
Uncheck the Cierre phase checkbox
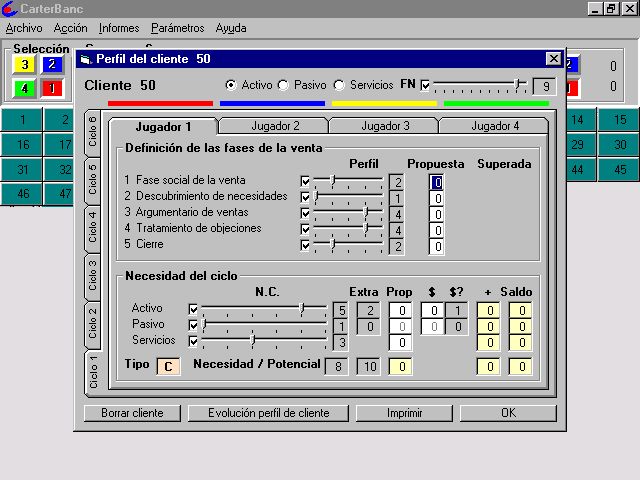click(x=306, y=245)
